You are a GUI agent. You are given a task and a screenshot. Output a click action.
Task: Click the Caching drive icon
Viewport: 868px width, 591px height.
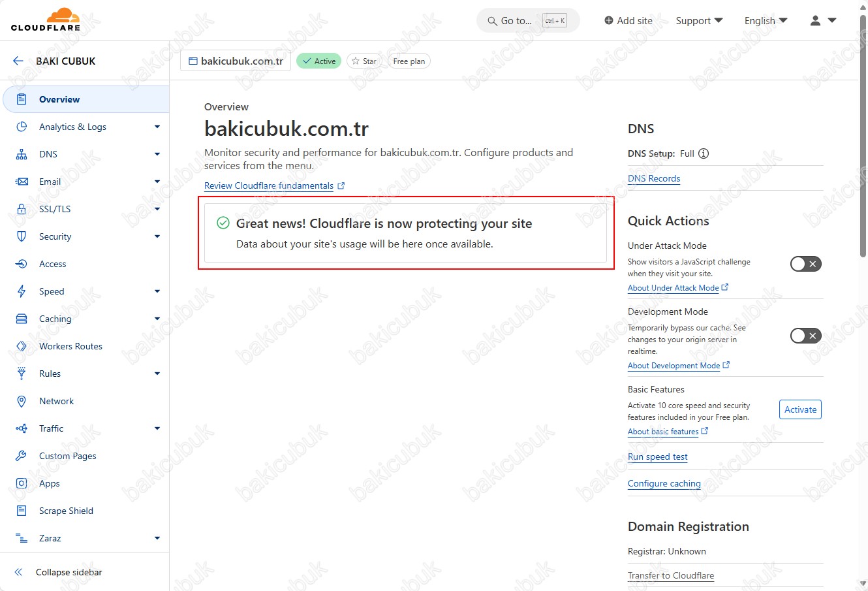[22, 319]
